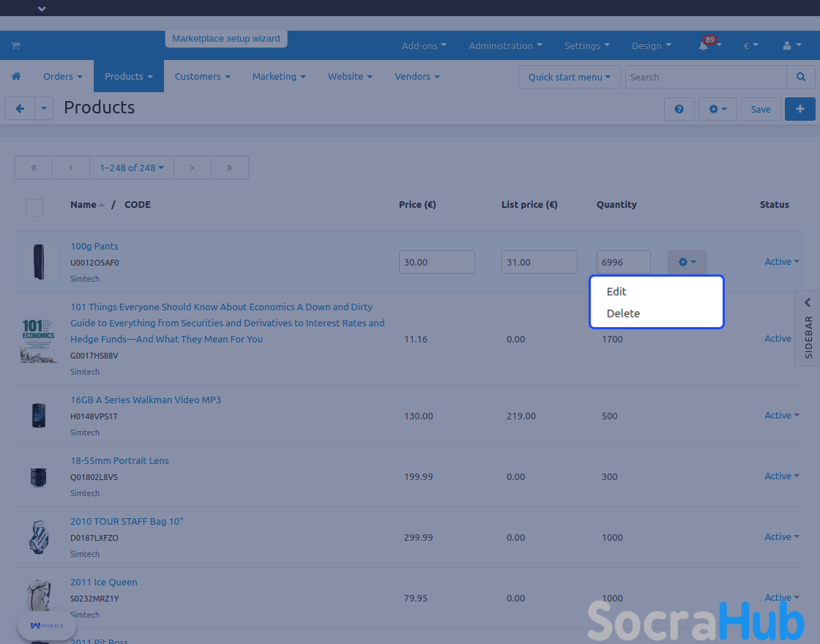Click the price field for 100g Pants
The height and width of the screenshot is (644, 820).
[x=436, y=262]
